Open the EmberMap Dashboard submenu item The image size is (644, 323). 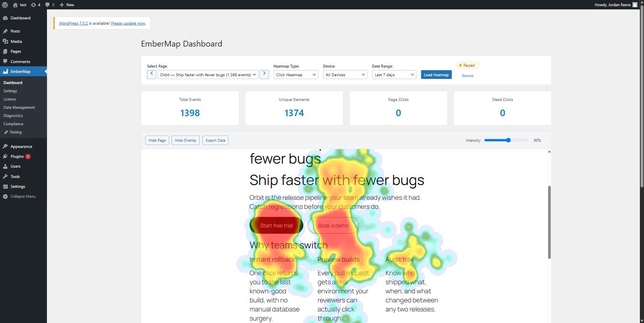tap(13, 83)
